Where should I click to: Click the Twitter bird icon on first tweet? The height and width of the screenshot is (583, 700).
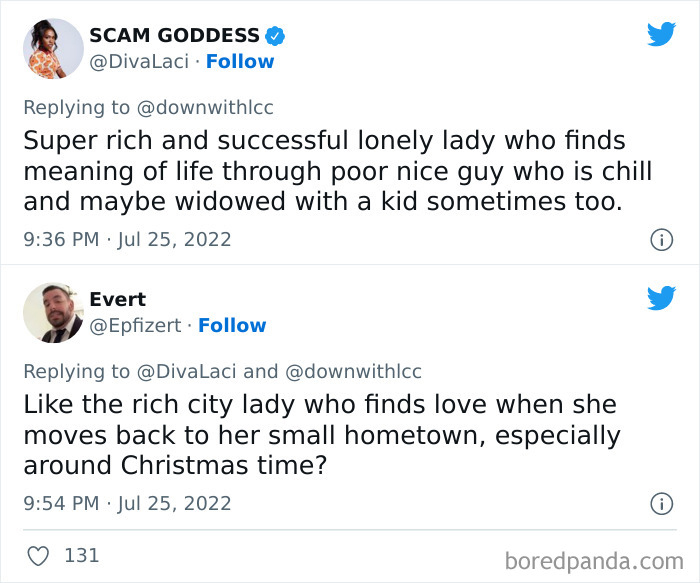coord(661,34)
